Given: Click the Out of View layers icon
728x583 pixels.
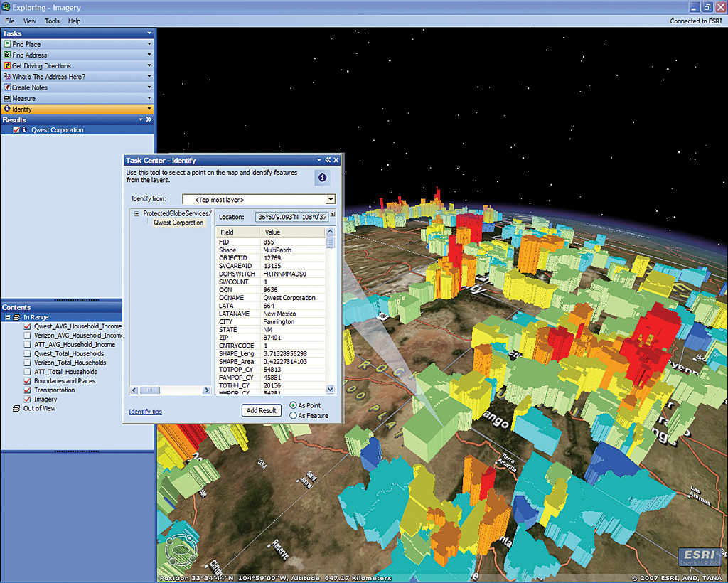Looking at the screenshot, I should click(16, 409).
